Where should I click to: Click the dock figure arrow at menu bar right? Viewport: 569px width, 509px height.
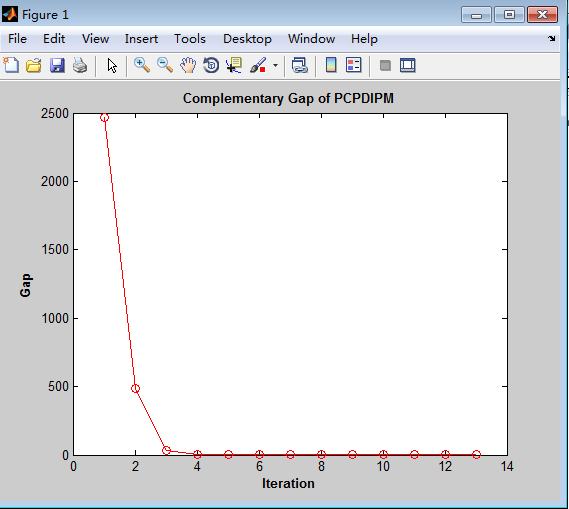(552, 38)
